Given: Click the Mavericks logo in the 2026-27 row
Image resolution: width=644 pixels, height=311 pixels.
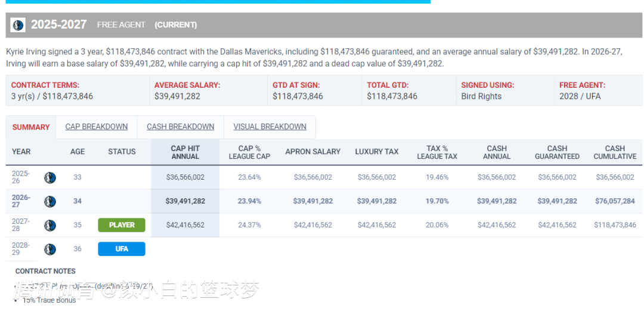Looking at the screenshot, I should click(x=50, y=202).
